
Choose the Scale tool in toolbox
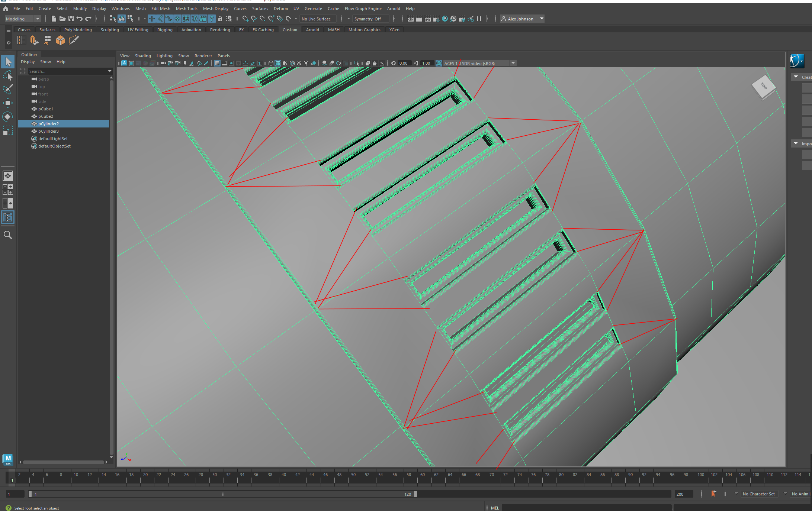coord(8,130)
